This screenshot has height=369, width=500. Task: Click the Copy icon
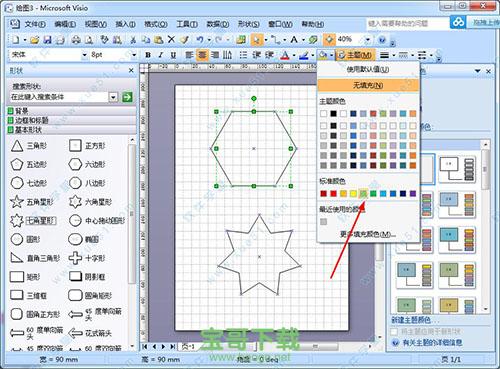(146, 40)
